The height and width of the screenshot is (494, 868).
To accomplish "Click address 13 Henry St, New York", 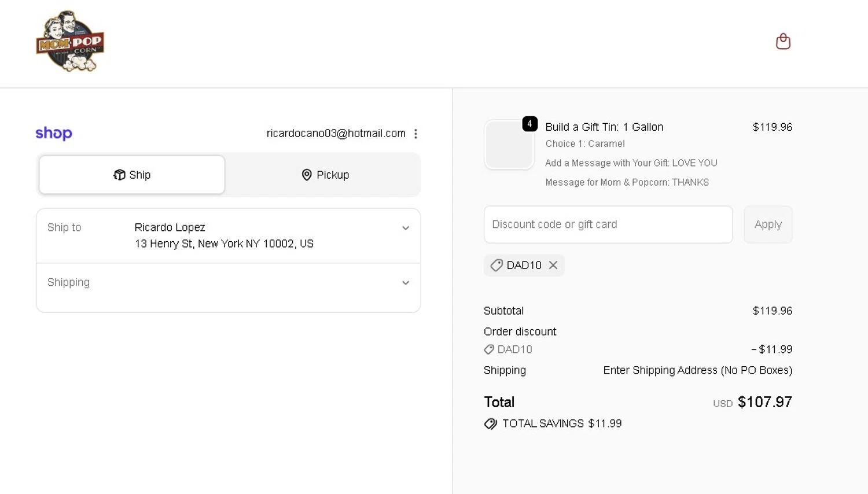I will pyautogui.click(x=224, y=244).
